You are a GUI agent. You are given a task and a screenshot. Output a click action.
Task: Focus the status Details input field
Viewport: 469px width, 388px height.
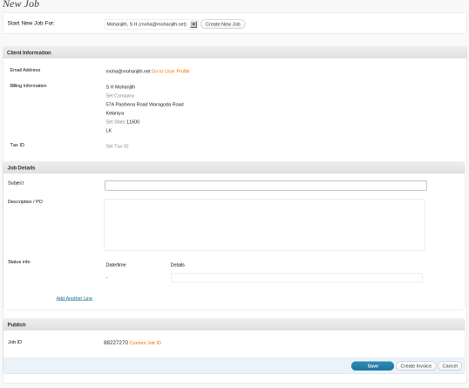[297, 278]
